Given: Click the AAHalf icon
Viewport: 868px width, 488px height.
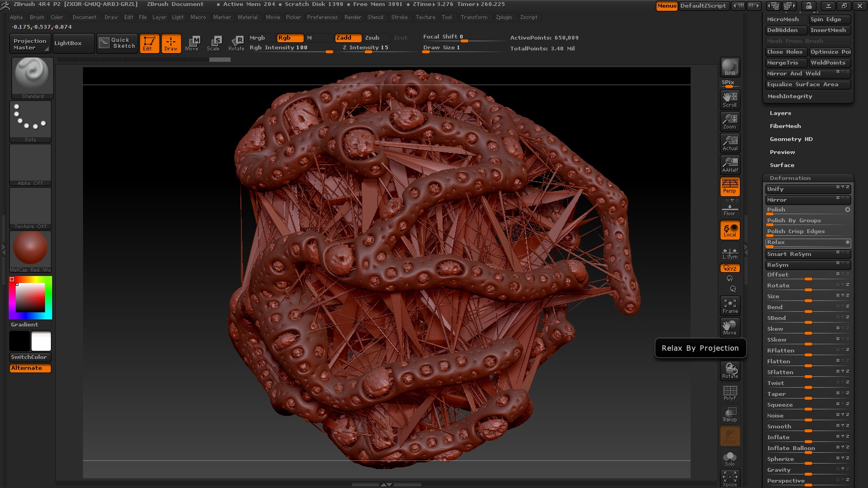Looking at the screenshot, I should point(730,164).
